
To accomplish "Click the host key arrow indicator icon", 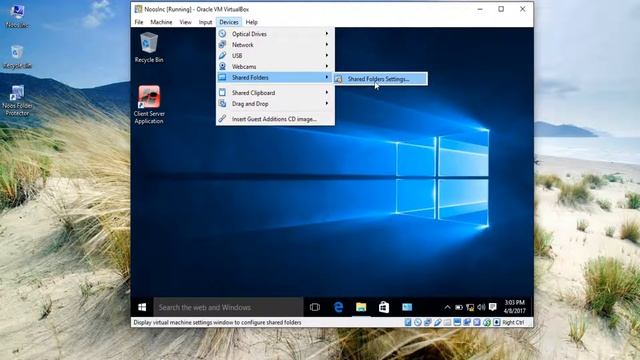I will (497, 322).
